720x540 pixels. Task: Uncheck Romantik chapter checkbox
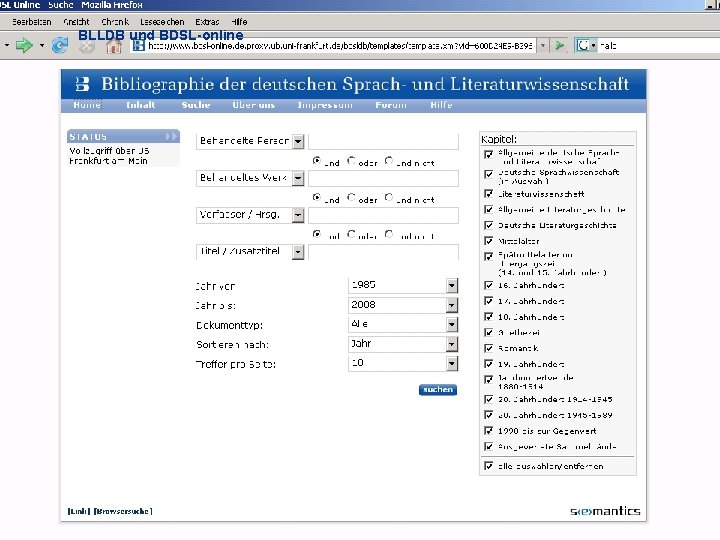tap(489, 348)
